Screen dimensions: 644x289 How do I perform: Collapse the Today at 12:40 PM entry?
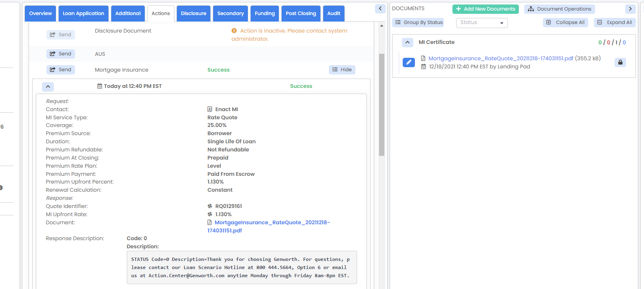(48, 86)
